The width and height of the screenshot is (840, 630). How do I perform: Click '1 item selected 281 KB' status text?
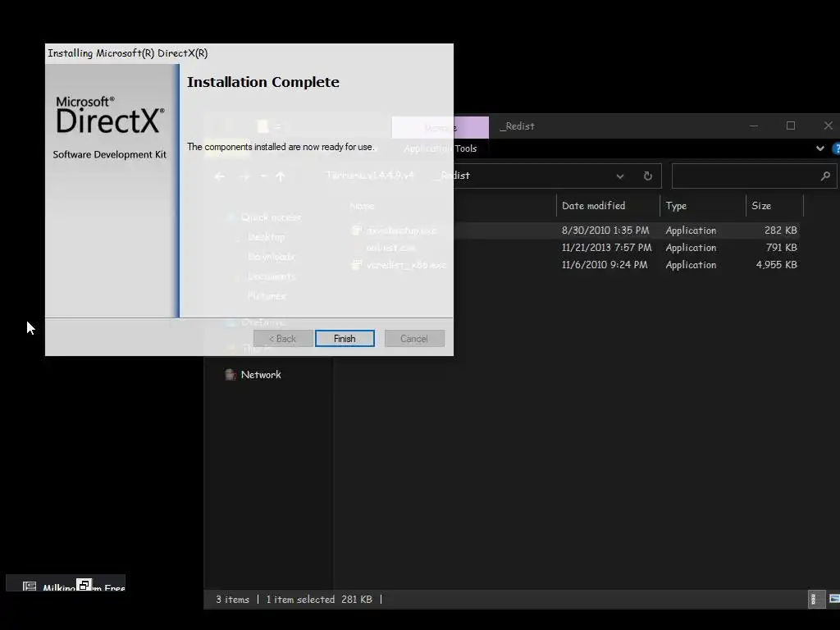[x=319, y=600]
